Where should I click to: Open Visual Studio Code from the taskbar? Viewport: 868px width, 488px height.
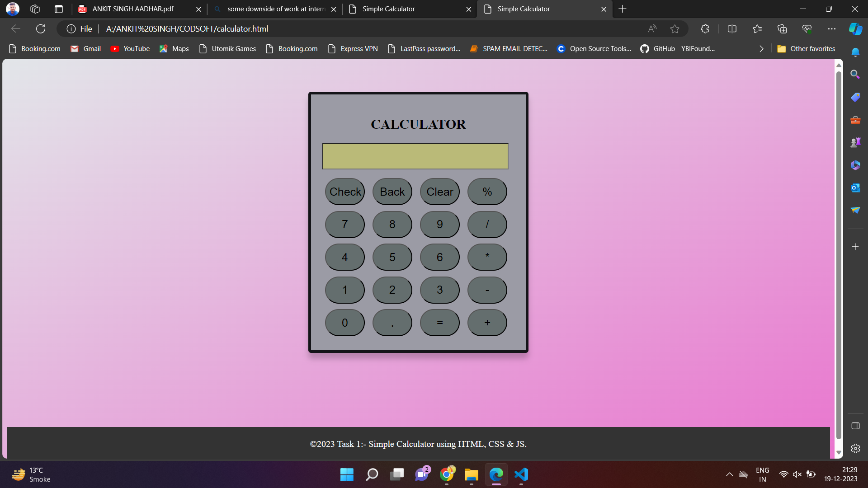[521, 474]
